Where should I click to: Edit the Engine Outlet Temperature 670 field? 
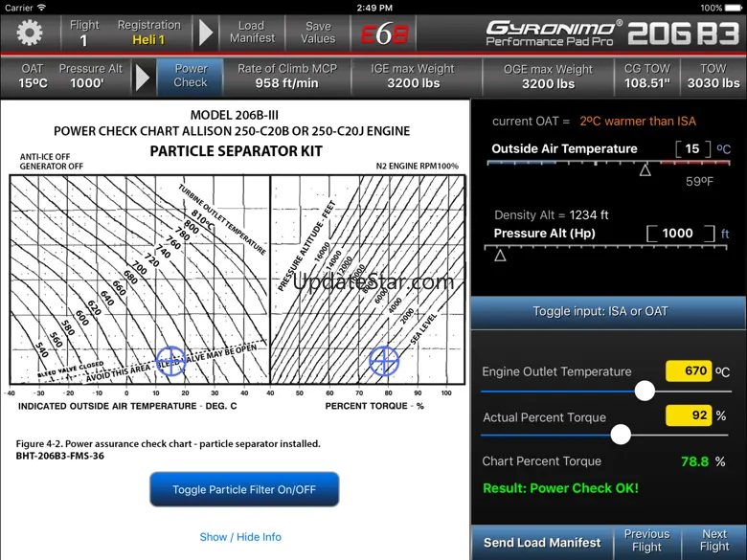689,371
